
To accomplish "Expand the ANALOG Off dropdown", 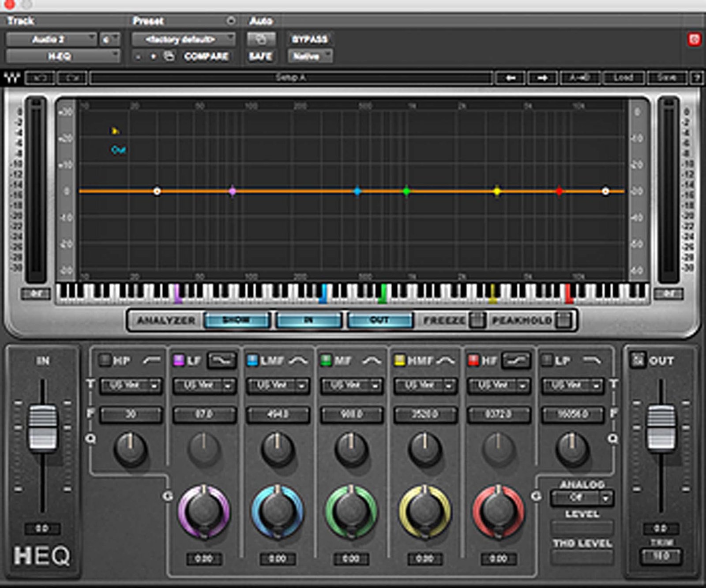I will [x=582, y=498].
